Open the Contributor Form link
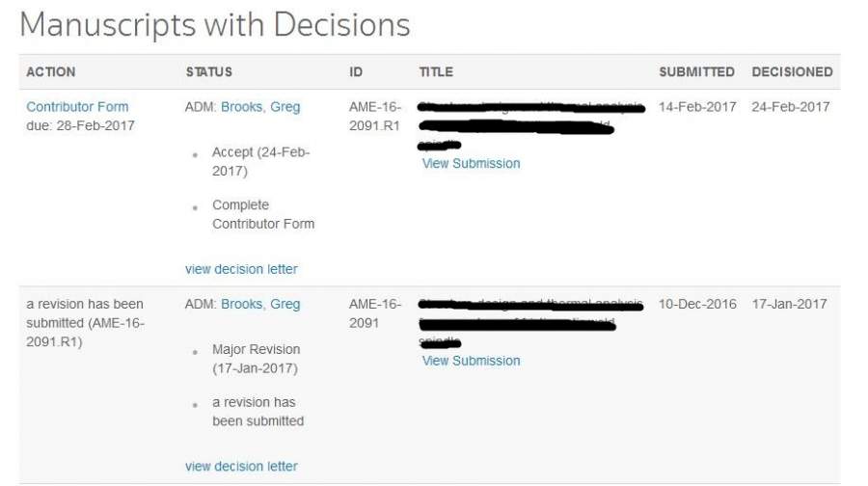The height and width of the screenshot is (486, 868). click(77, 107)
